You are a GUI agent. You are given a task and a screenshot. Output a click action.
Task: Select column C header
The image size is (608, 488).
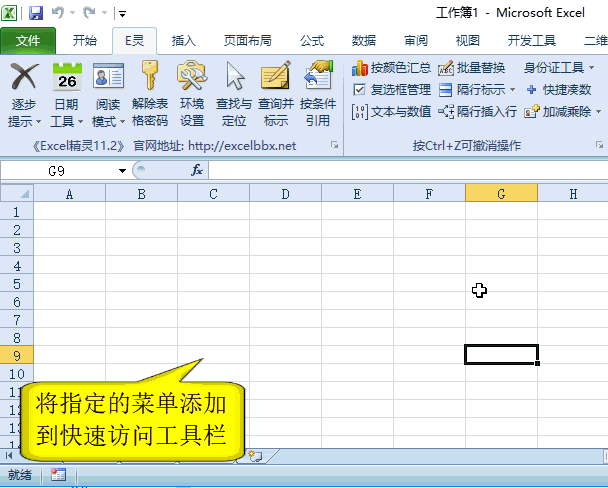[213, 193]
